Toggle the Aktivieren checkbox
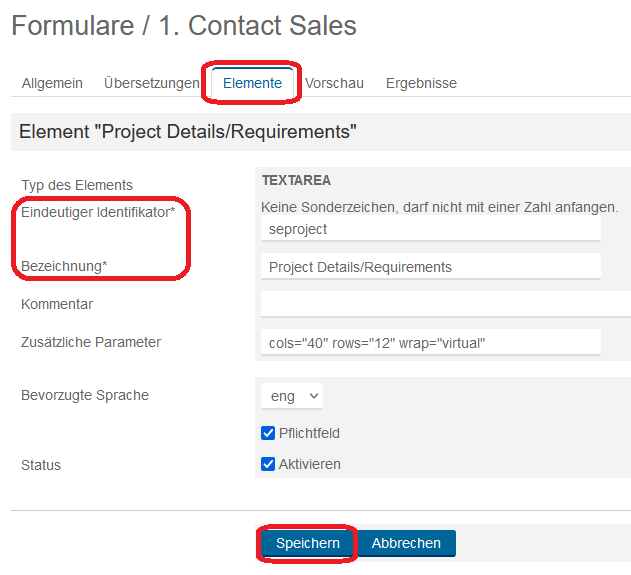 point(268,464)
